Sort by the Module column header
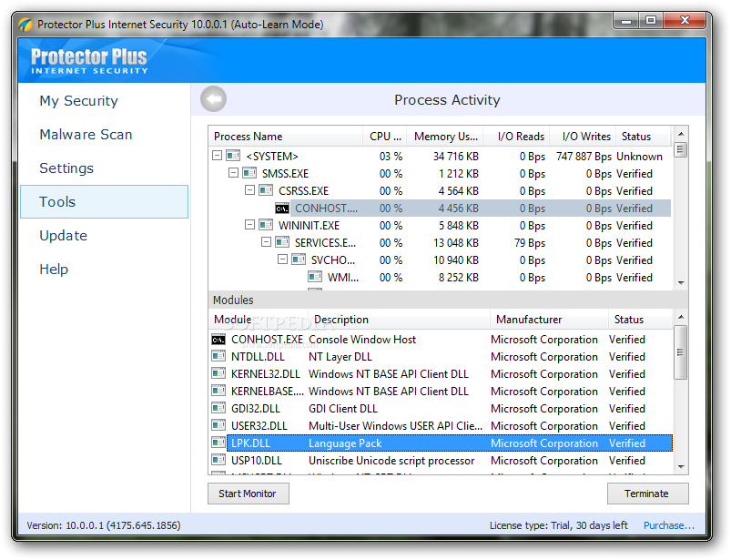Image resolution: width=731 pixels, height=560 pixels. click(259, 320)
